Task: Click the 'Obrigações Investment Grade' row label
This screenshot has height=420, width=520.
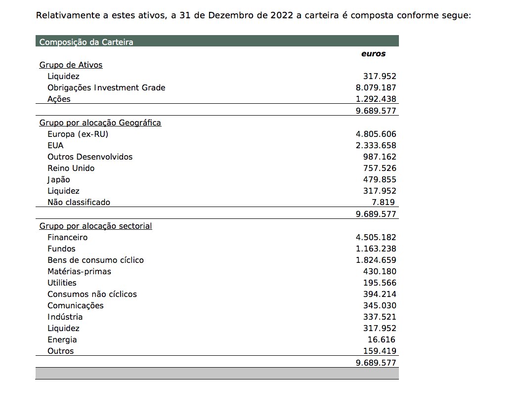Action: [106, 88]
